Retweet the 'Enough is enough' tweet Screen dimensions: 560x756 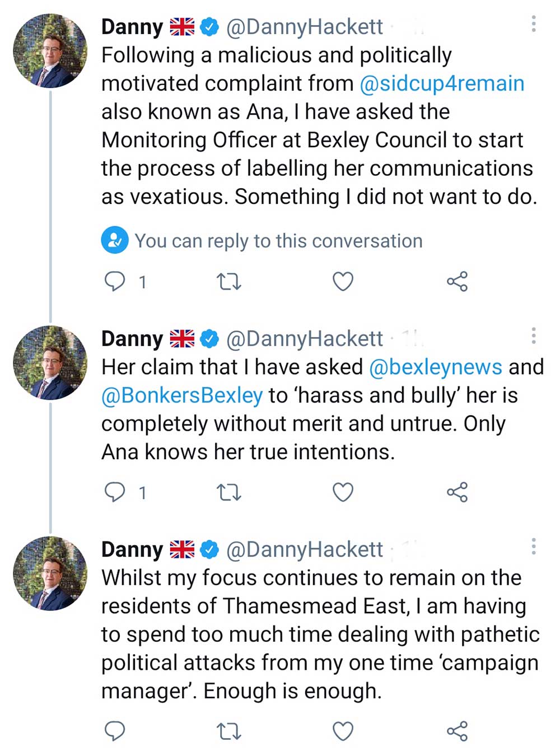228,731
